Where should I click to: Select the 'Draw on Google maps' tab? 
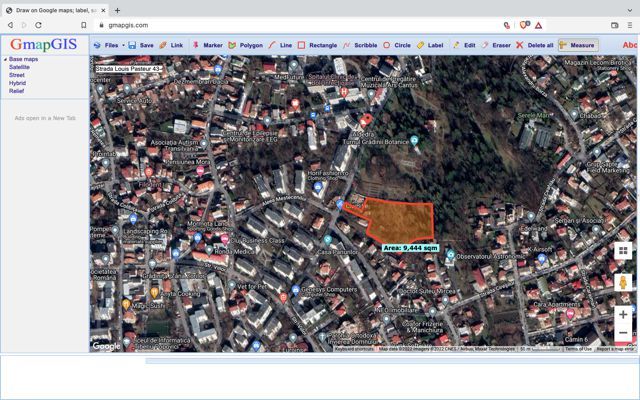(56, 10)
